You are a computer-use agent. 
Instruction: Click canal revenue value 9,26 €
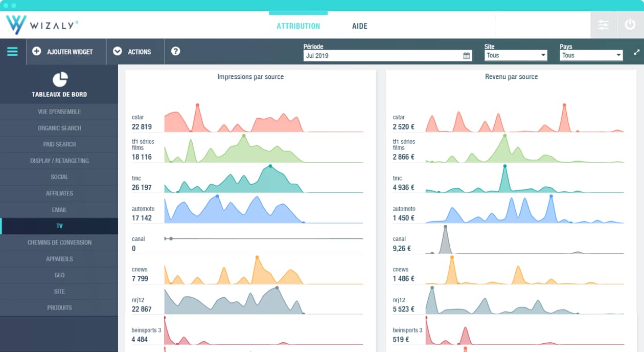[402, 249]
